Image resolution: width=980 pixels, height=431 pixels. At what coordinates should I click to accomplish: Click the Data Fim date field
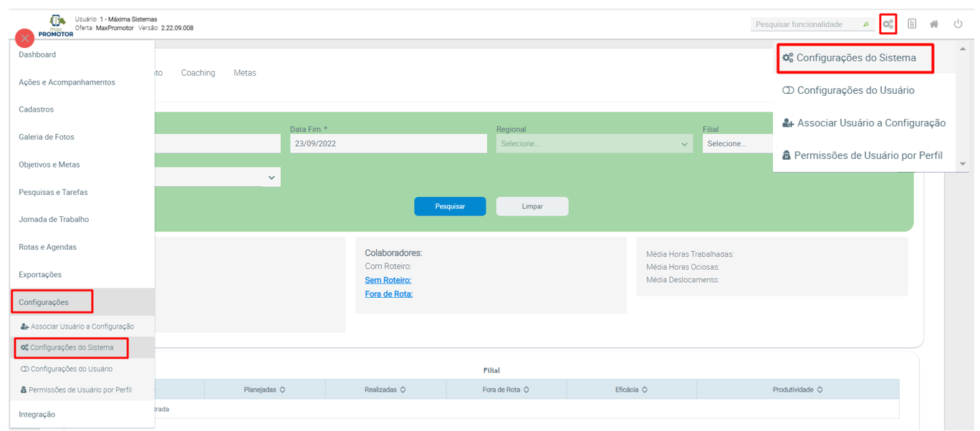(388, 144)
